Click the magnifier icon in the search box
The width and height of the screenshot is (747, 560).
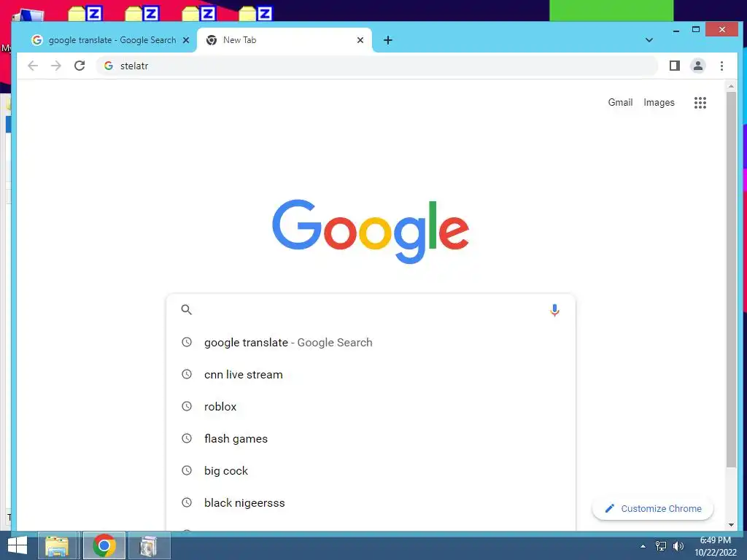(x=186, y=309)
